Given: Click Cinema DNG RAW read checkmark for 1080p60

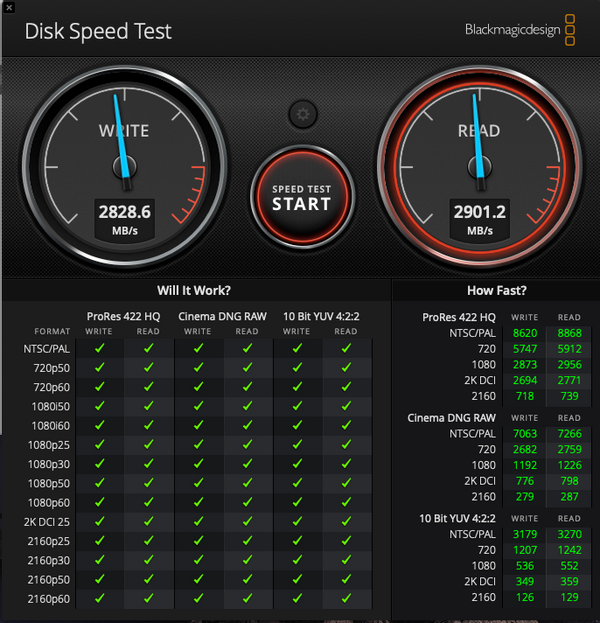Looking at the screenshot, I should tap(247, 502).
